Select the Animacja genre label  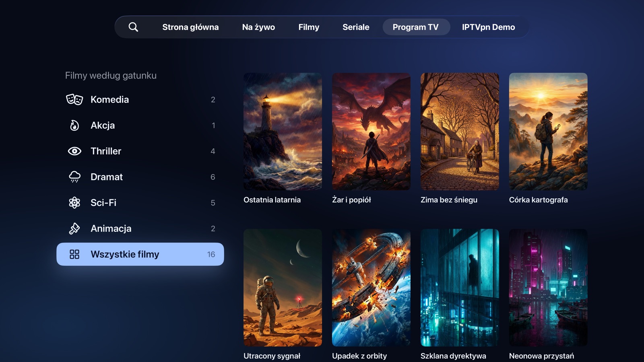(111, 228)
